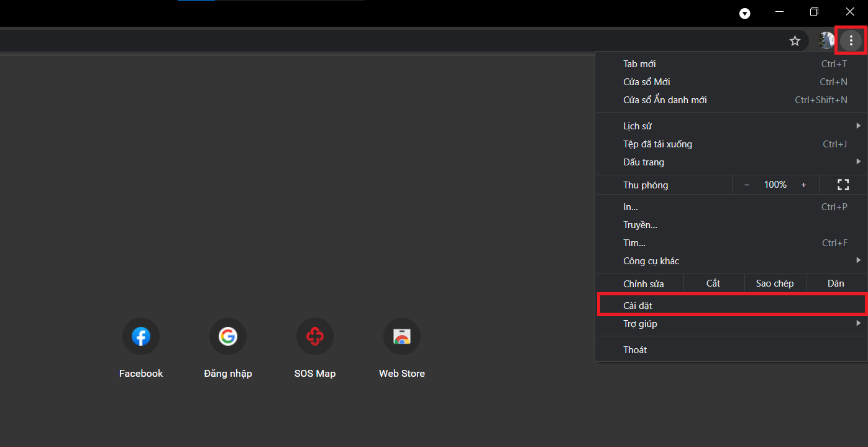Open the Web Store shortcut icon

402,336
